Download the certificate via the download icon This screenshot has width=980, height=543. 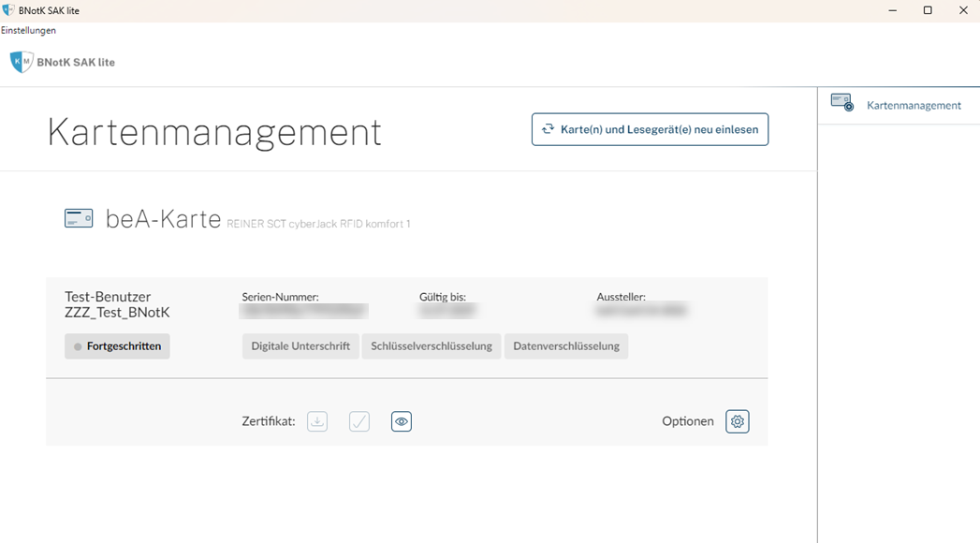(x=317, y=421)
